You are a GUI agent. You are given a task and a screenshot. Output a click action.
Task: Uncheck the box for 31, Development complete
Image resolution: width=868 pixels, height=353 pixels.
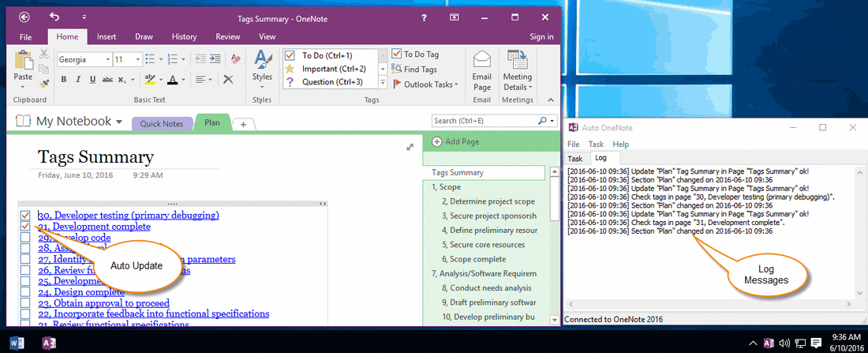(25, 227)
